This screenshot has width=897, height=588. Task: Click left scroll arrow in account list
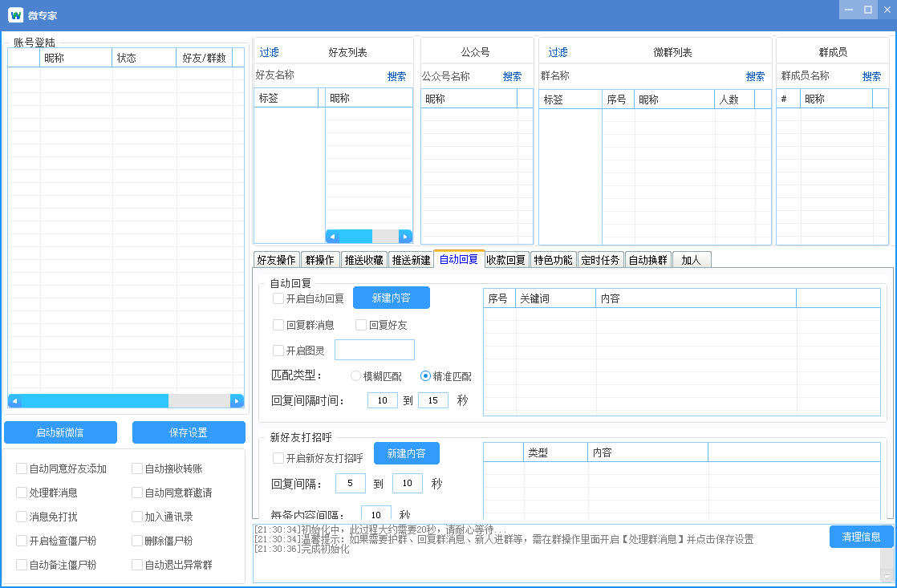click(14, 401)
